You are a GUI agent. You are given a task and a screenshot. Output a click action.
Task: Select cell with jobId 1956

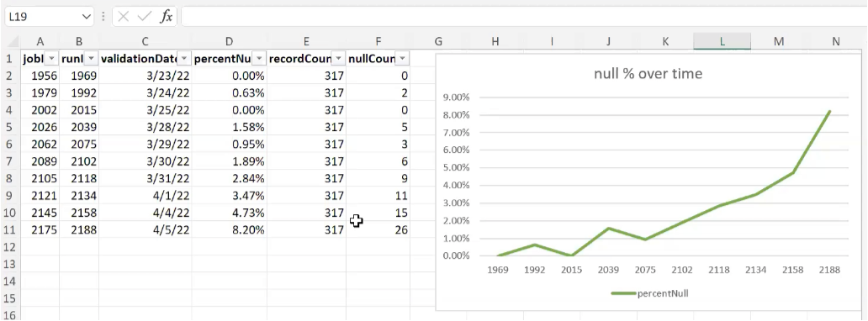tap(40, 76)
